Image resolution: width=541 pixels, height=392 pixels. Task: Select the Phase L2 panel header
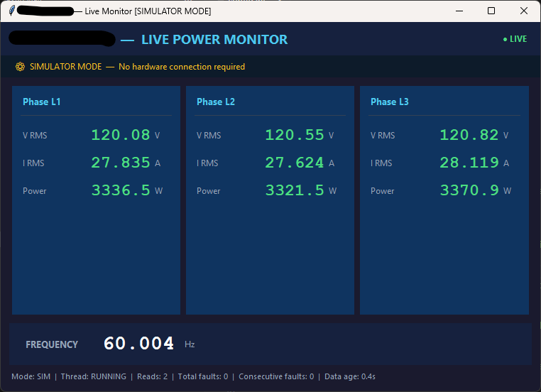tap(216, 102)
